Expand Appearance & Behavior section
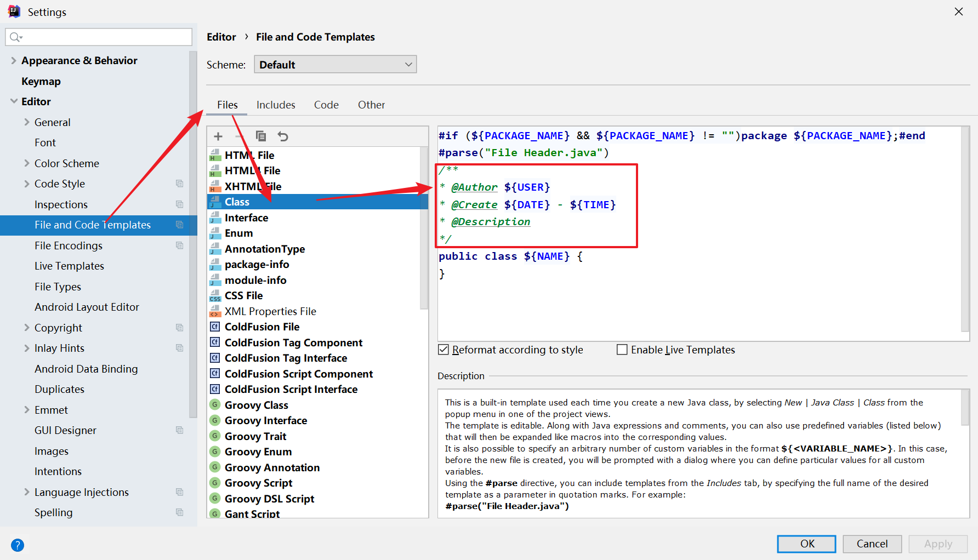Viewport: 978px width, 560px height. tap(14, 61)
